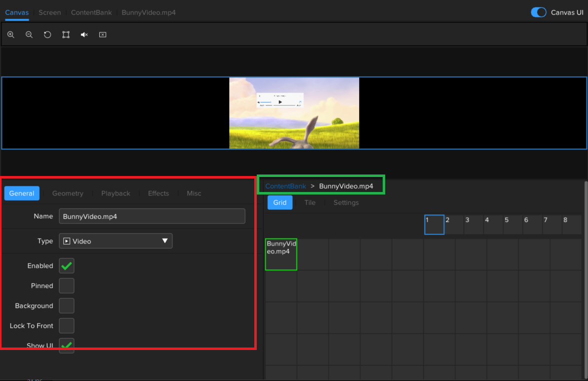This screenshot has height=381, width=588.
Task: Enable the Lock To Front checkbox
Action: [x=66, y=326]
